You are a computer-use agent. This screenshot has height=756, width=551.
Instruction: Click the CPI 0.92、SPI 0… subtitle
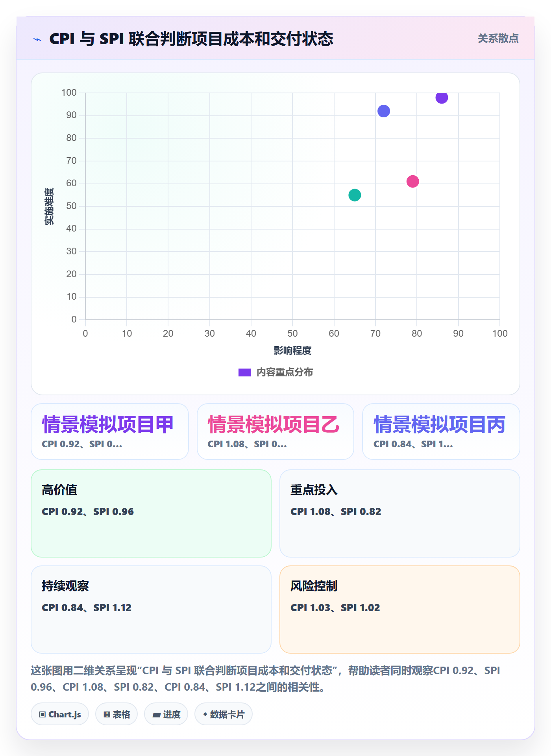coord(82,444)
